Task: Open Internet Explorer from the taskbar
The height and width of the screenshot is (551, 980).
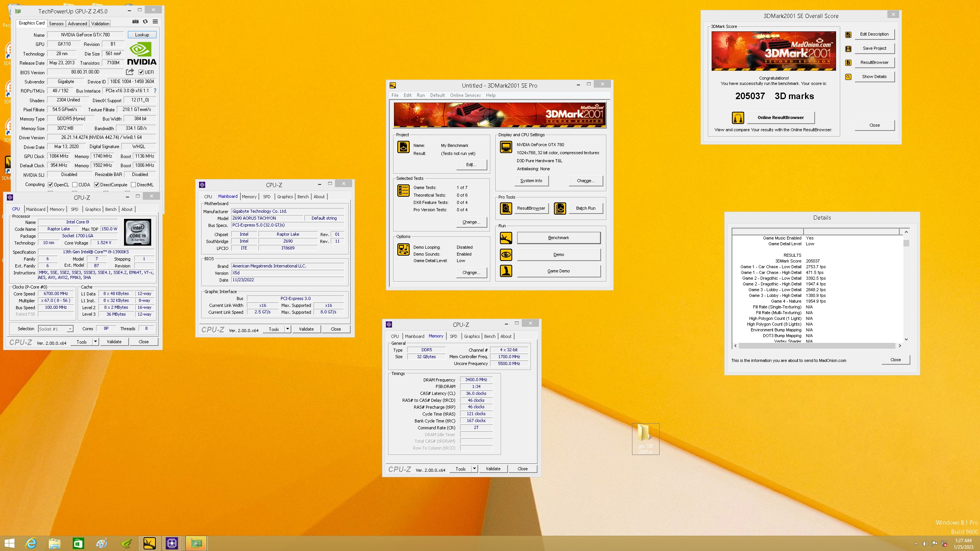Action: (31, 543)
